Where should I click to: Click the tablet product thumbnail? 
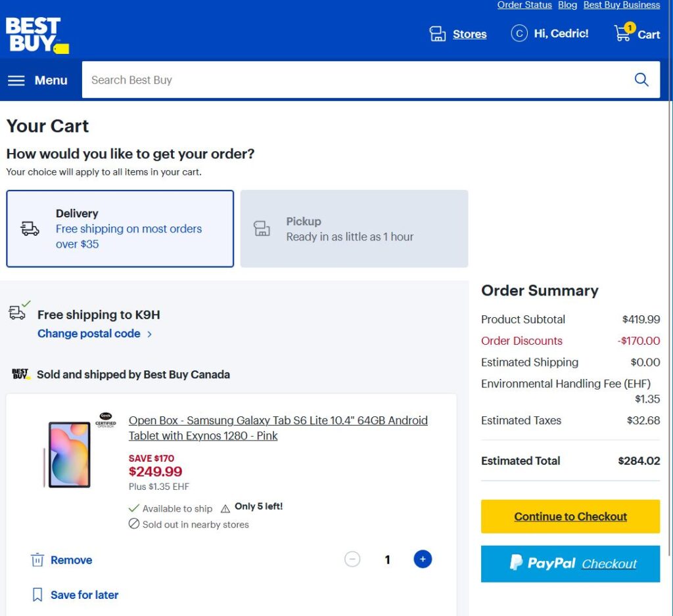click(69, 454)
